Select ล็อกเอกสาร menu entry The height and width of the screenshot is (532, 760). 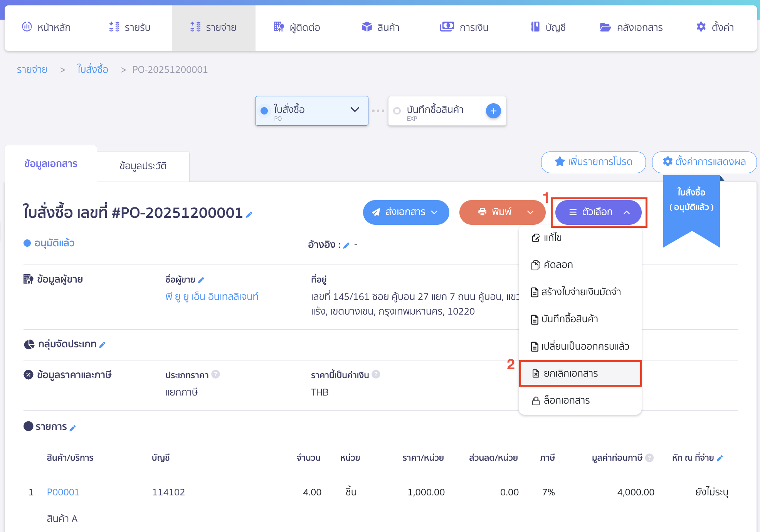pyautogui.click(x=567, y=400)
